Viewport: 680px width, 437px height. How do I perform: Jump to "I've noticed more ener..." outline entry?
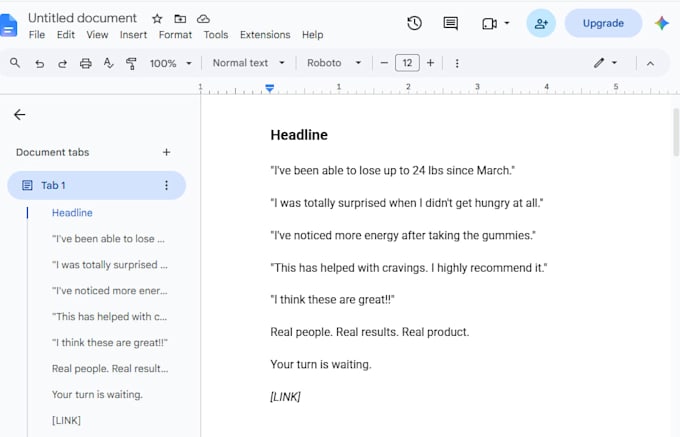[x=109, y=291]
